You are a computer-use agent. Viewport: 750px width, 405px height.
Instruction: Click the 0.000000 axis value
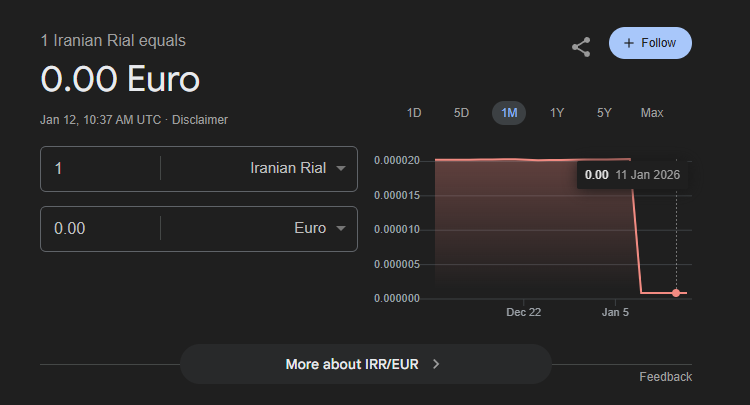click(x=397, y=298)
